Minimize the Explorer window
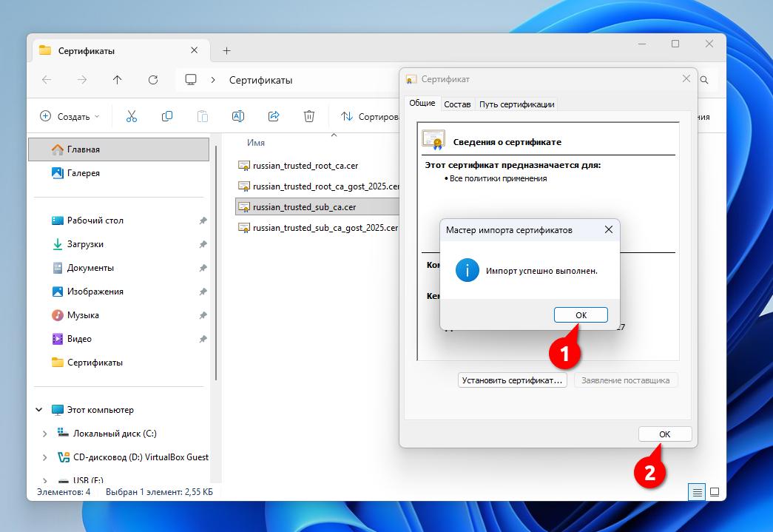The image size is (773, 532). 642,44
